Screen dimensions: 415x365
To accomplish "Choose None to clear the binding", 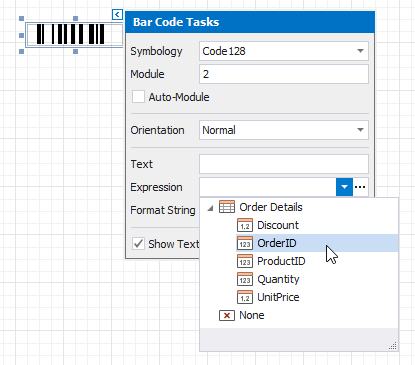I will pos(252,315).
